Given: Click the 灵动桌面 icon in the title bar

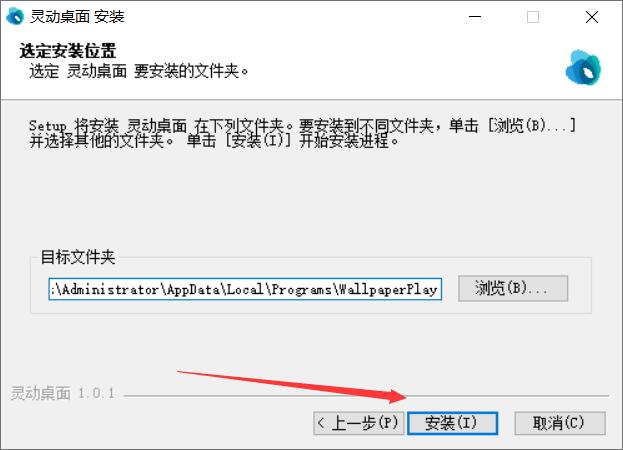Looking at the screenshot, I should point(15,16).
